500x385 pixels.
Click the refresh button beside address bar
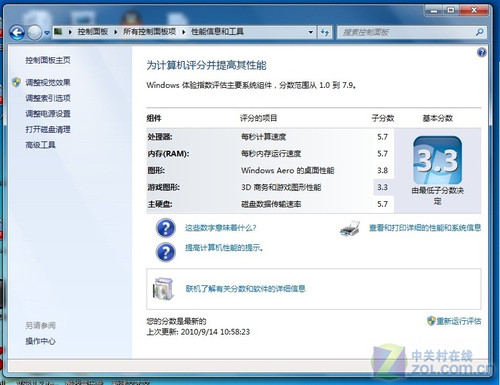[x=324, y=32]
